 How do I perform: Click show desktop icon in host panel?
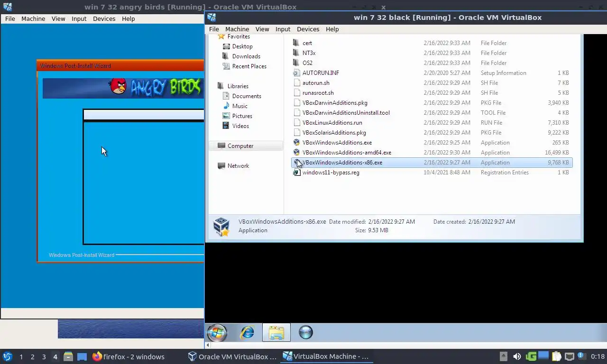coord(82,356)
